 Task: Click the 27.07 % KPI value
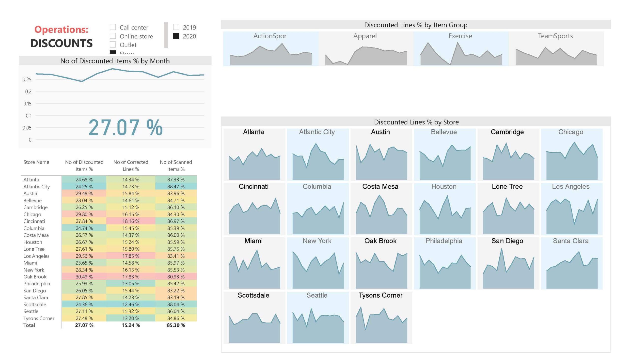pyautogui.click(x=126, y=128)
